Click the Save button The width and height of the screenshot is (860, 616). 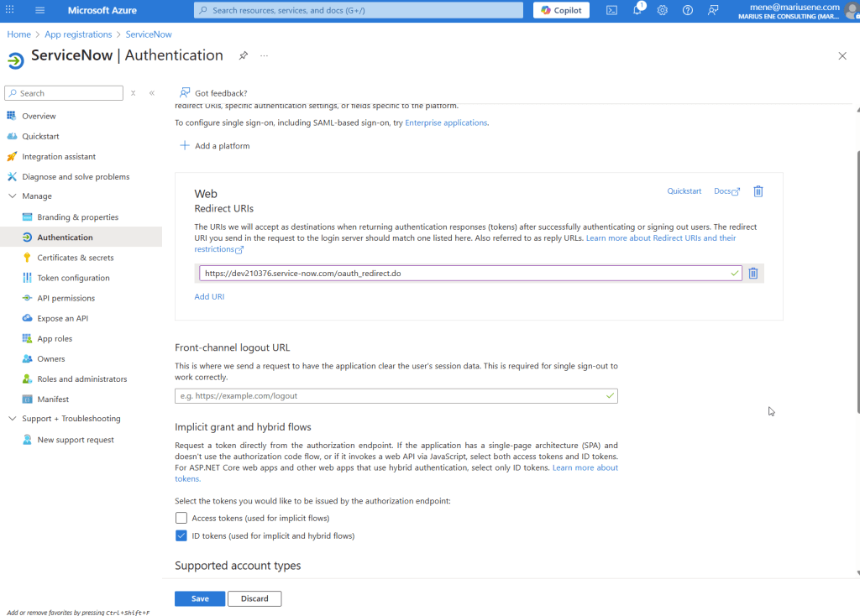coord(199,598)
